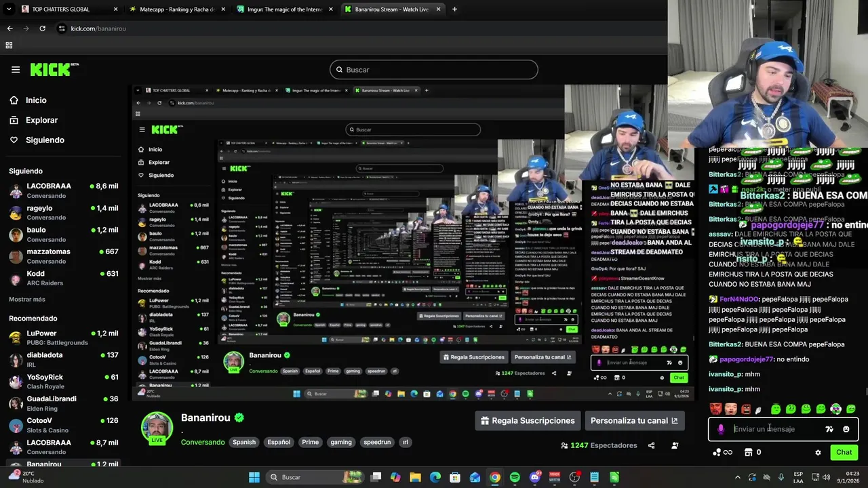The image size is (868, 488).
Task: Select the irl tag
Action: 406,442
